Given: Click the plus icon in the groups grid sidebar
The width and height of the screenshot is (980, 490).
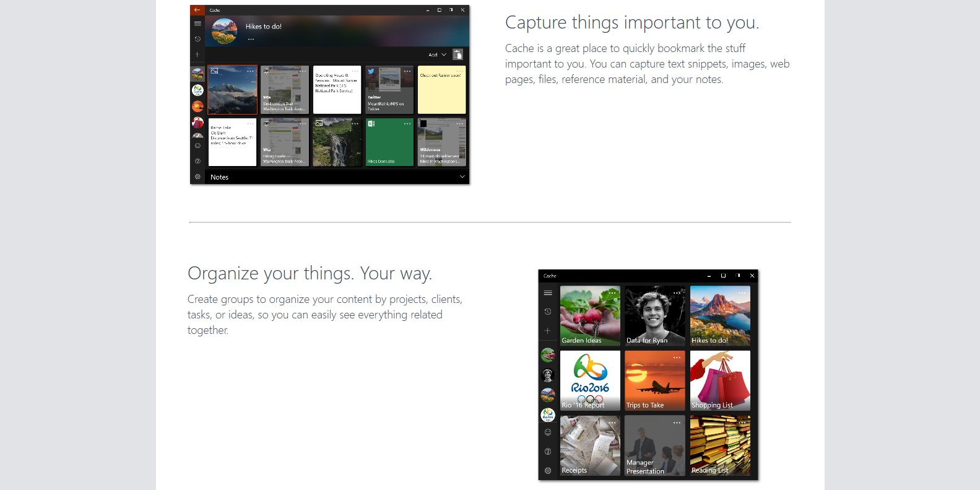Looking at the screenshot, I should click(x=548, y=331).
